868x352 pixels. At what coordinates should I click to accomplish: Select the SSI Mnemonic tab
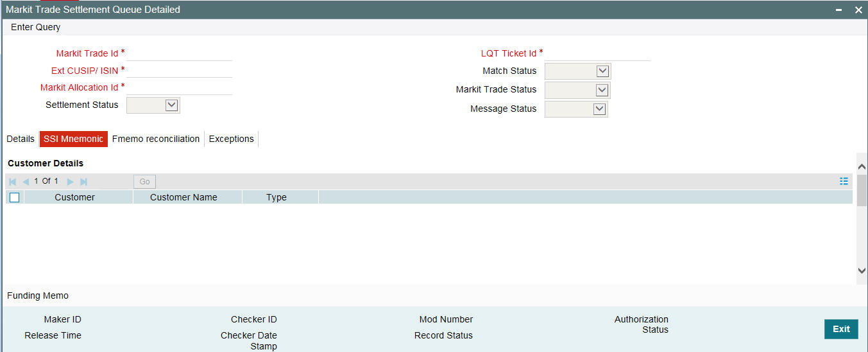tap(73, 139)
